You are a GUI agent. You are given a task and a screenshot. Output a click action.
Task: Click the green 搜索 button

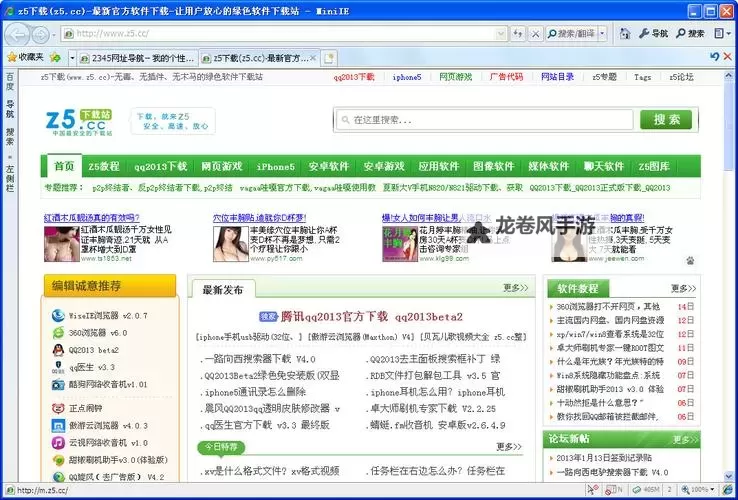click(666, 120)
